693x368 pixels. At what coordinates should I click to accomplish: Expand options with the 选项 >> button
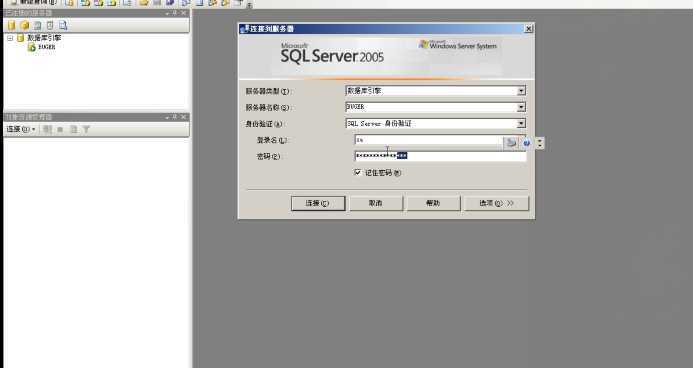pyautogui.click(x=496, y=203)
